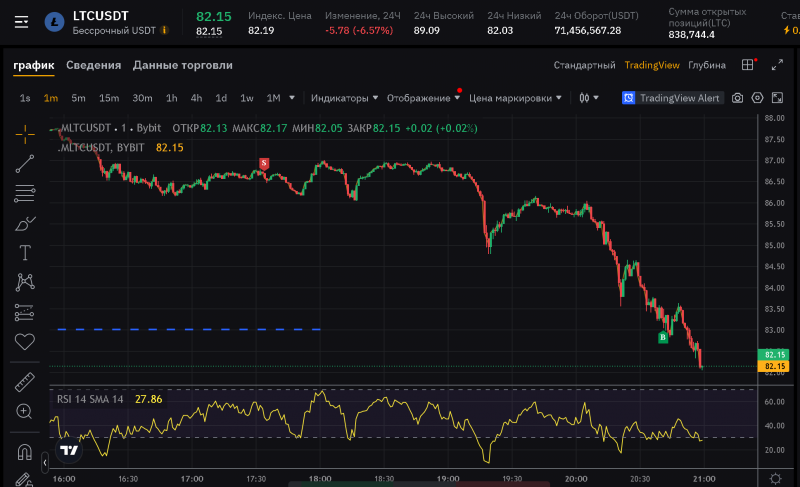Select the Text annotation tool

pyautogui.click(x=24, y=252)
